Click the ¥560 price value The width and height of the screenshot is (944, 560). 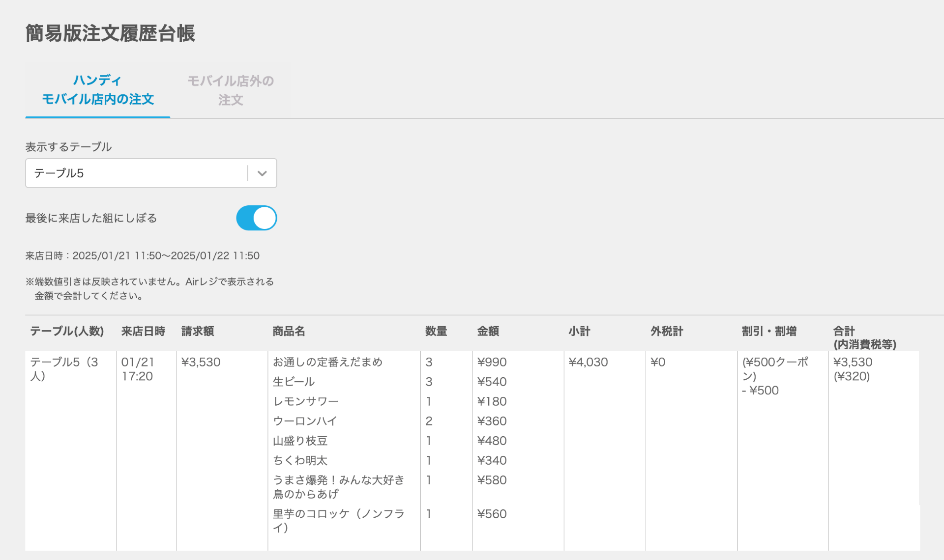click(492, 514)
